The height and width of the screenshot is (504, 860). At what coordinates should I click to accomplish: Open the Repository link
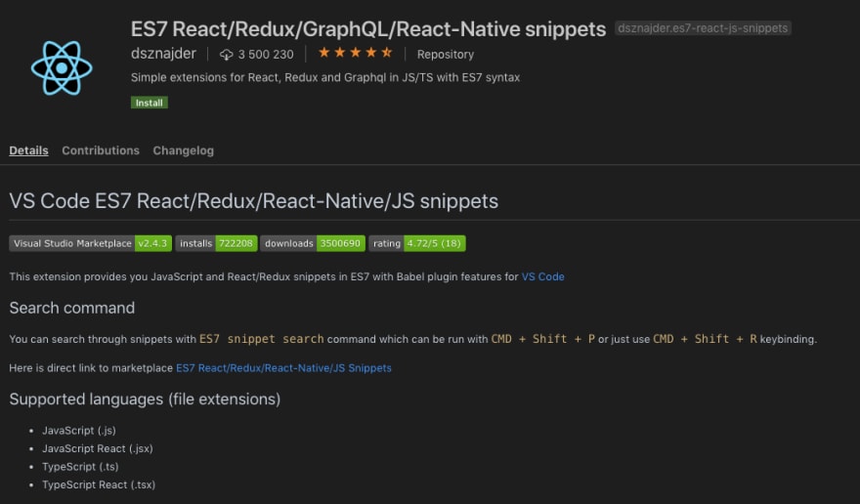[x=446, y=55]
